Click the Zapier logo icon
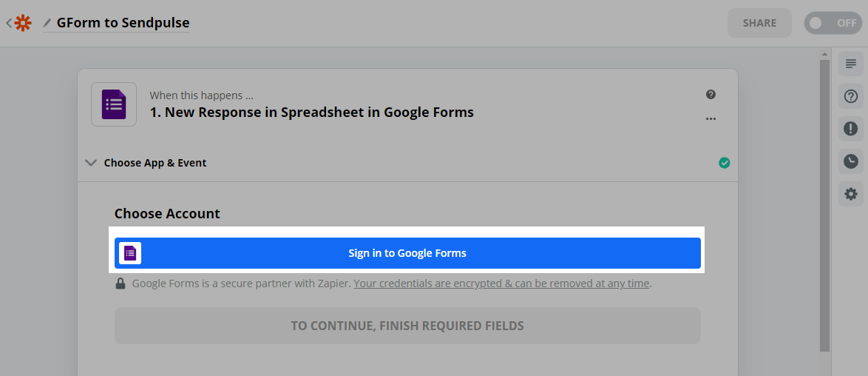The height and width of the screenshot is (376, 868). click(x=24, y=23)
